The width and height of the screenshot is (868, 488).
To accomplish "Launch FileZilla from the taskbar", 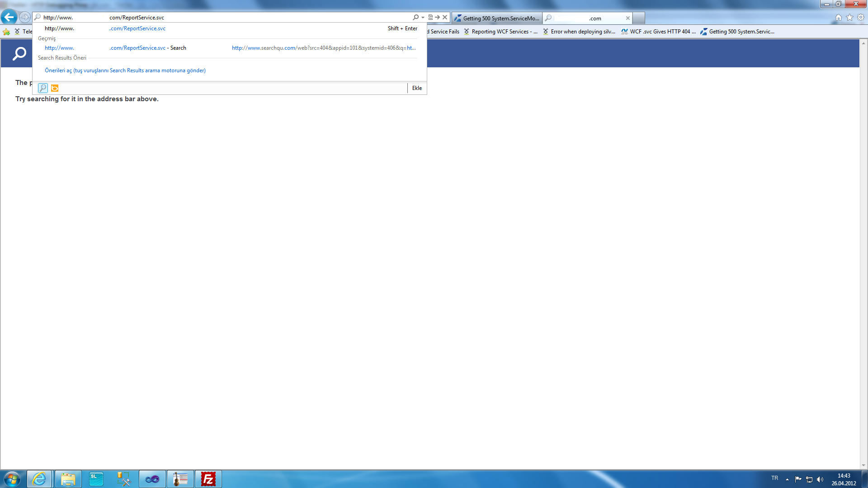I will (208, 479).
